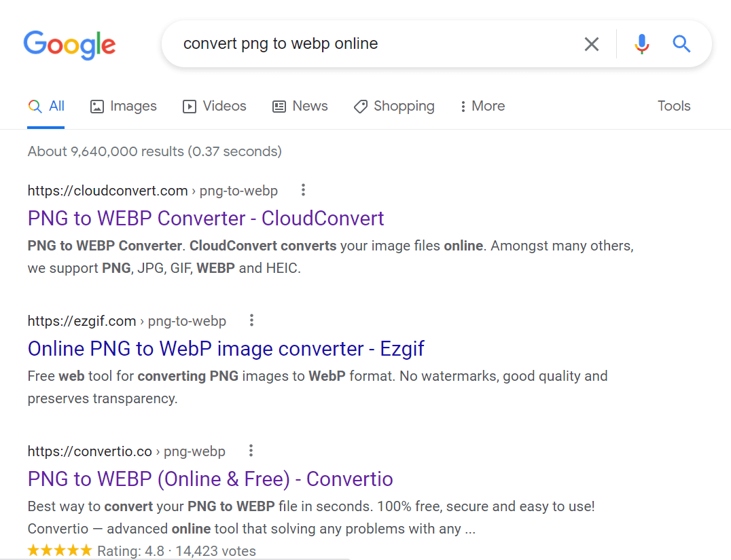Open options menu for Convertio result
The height and width of the screenshot is (560, 731).
[251, 451]
